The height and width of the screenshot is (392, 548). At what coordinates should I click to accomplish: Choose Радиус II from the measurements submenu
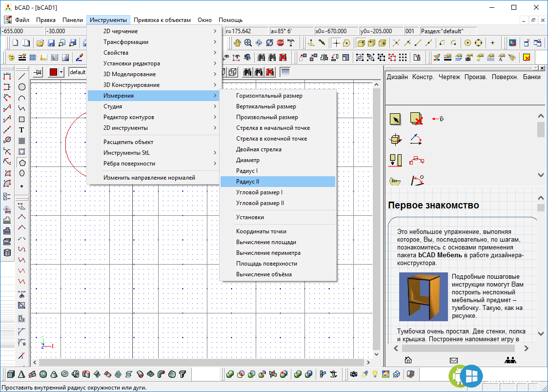click(278, 182)
